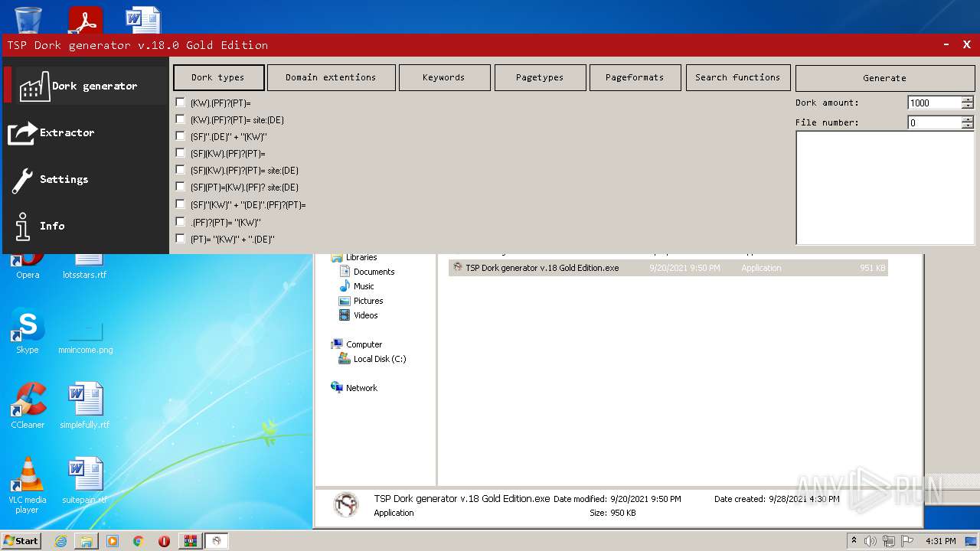Select the Opera desktop shortcut
The image size is (980, 551).
tap(28, 266)
